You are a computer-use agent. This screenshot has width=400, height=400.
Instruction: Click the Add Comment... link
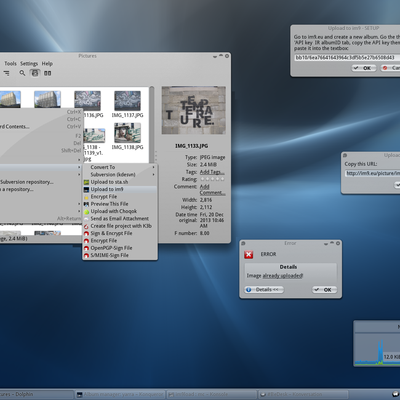point(212,190)
